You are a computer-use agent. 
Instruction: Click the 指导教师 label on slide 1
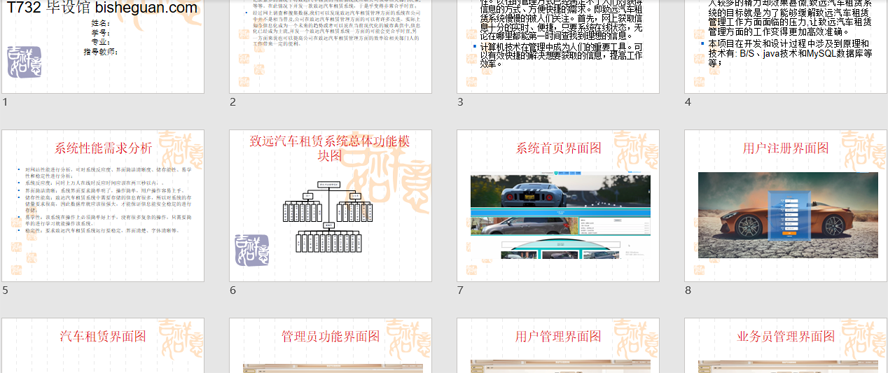[100, 52]
